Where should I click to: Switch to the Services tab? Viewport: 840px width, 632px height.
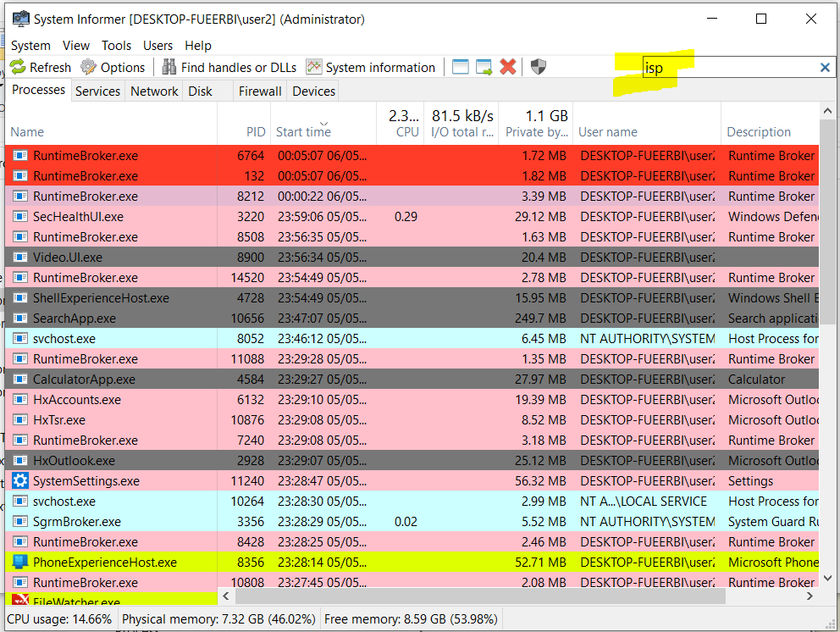97,91
